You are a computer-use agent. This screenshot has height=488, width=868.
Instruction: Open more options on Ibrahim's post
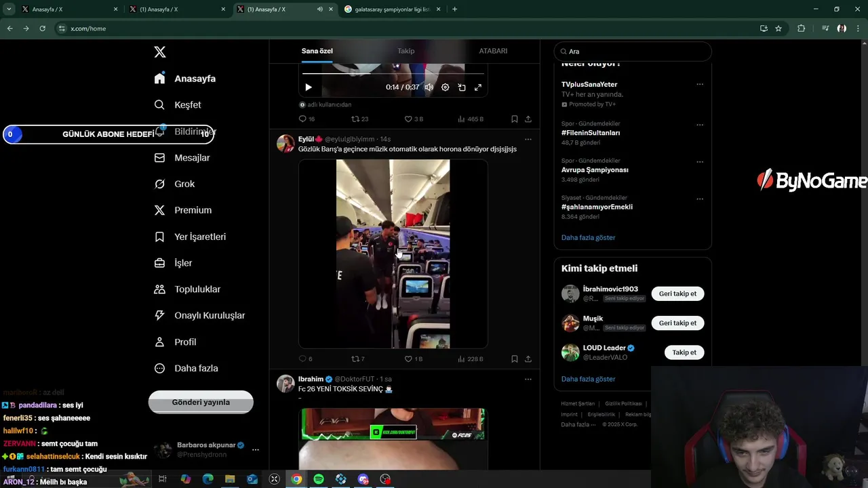tap(528, 379)
